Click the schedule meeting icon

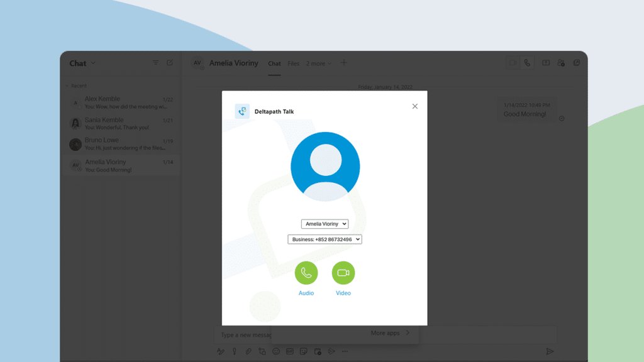[318, 351]
